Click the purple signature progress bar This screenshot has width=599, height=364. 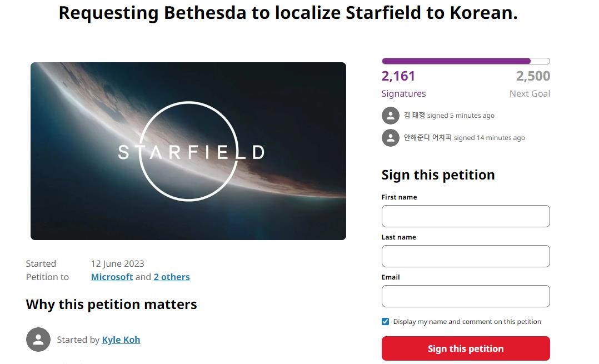click(466, 61)
